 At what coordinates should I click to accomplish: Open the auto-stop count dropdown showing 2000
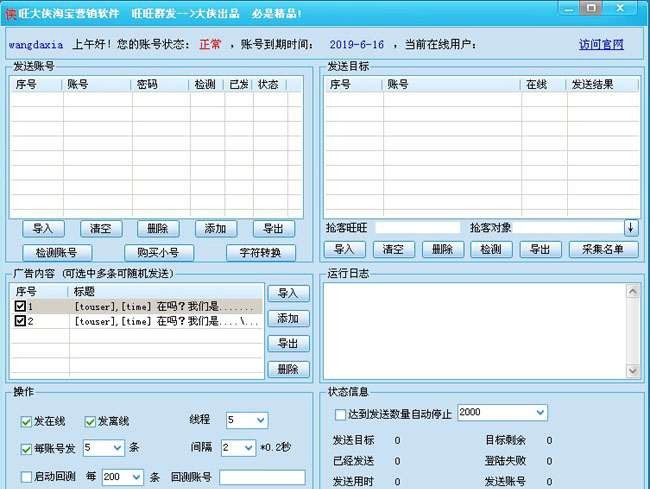pyautogui.click(x=540, y=413)
